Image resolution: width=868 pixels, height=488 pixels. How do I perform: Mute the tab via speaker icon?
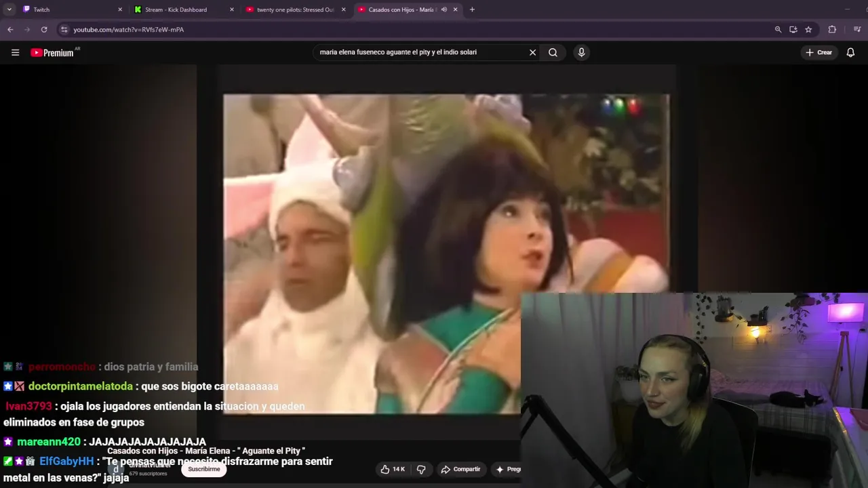coord(443,9)
